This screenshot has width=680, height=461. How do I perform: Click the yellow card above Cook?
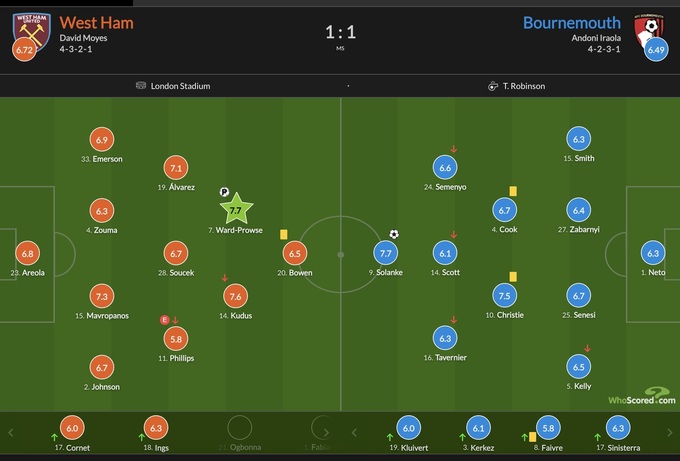click(x=513, y=190)
